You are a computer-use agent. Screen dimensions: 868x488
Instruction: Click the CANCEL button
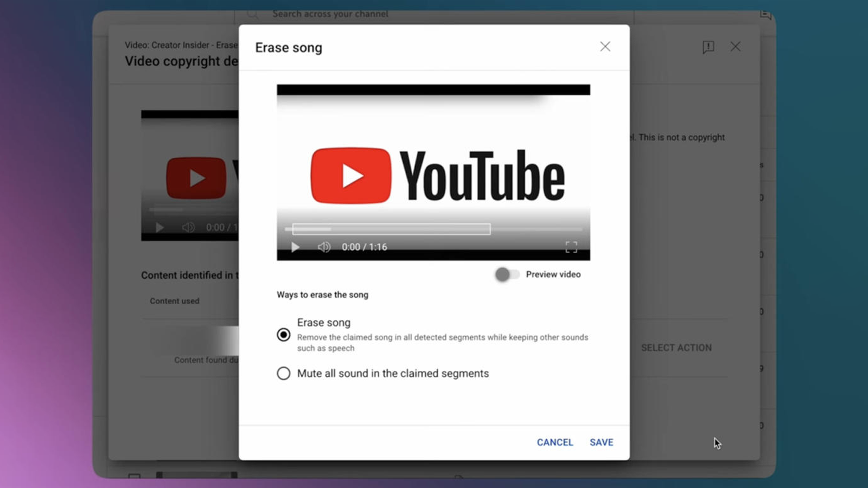click(x=555, y=442)
